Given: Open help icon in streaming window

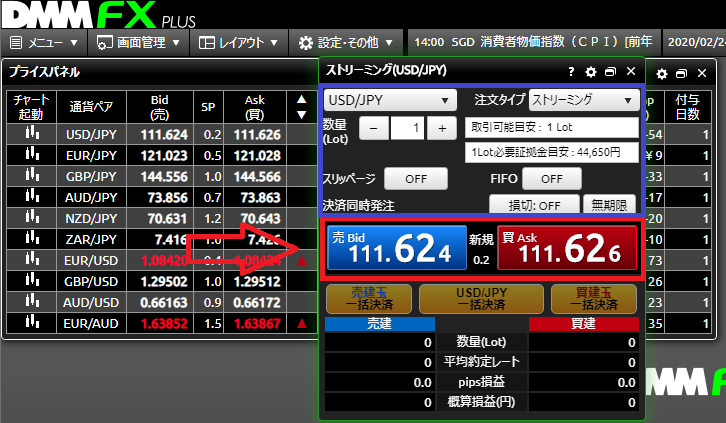Looking at the screenshot, I should click(571, 72).
